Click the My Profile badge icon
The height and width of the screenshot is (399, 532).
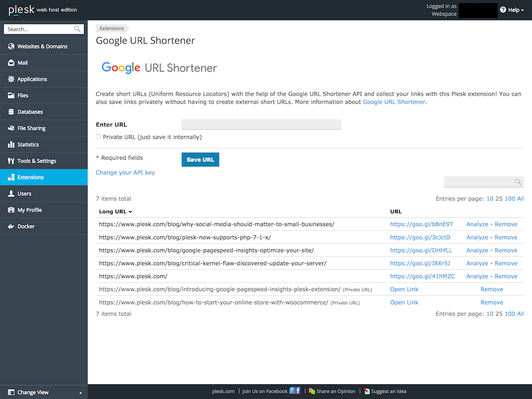pyautogui.click(x=11, y=210)
